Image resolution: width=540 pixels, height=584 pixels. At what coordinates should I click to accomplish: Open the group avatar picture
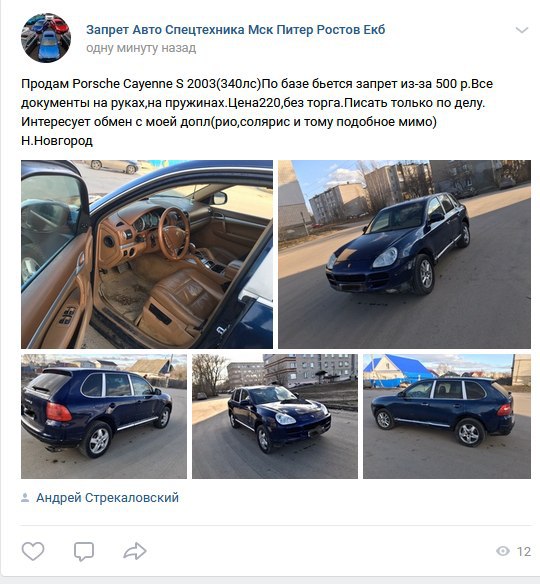[x=46, y=38]
